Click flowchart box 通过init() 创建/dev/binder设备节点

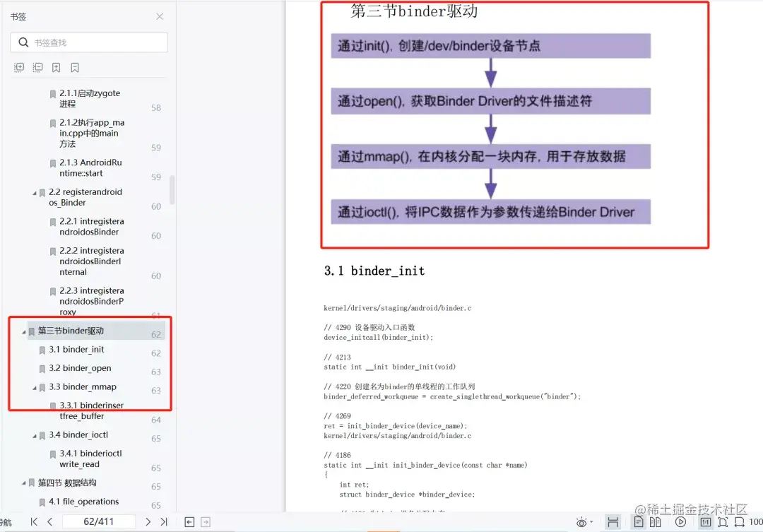click(x=490, y=46)
